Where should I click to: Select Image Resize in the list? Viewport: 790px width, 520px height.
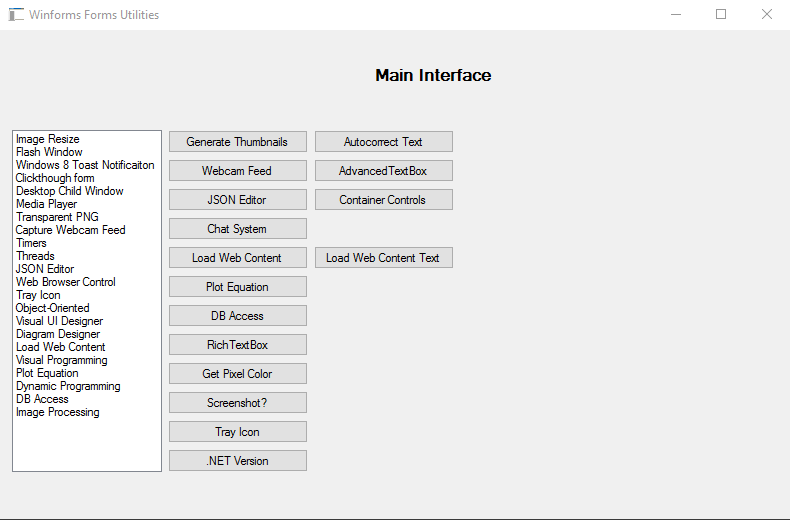[x=87, y=139]
